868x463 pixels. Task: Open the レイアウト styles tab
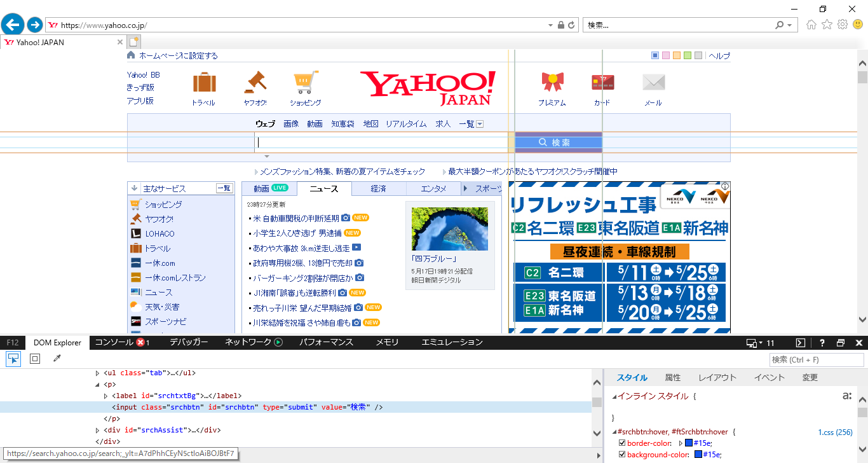(717, 377)
